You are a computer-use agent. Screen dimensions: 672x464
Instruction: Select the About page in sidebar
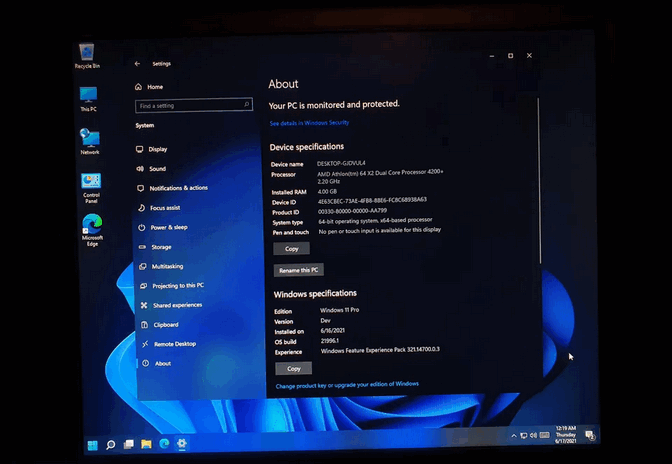157,363
